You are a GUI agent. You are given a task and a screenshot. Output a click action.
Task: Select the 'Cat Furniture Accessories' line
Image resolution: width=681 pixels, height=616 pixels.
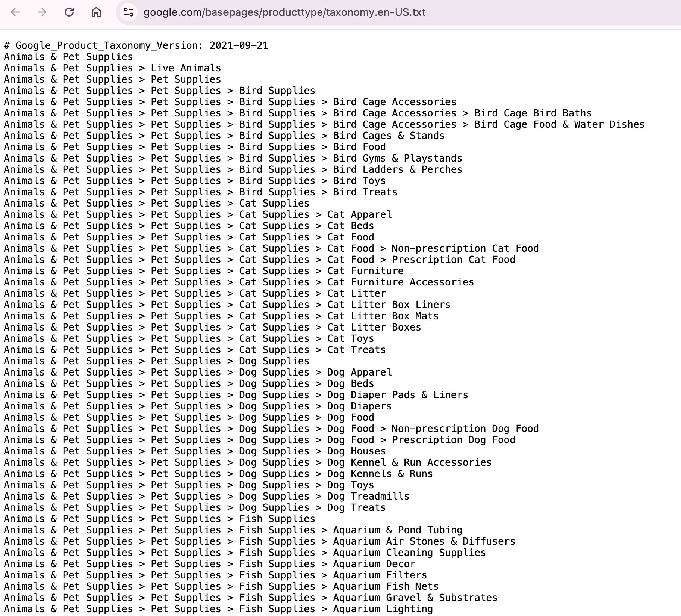click(239, 282)
